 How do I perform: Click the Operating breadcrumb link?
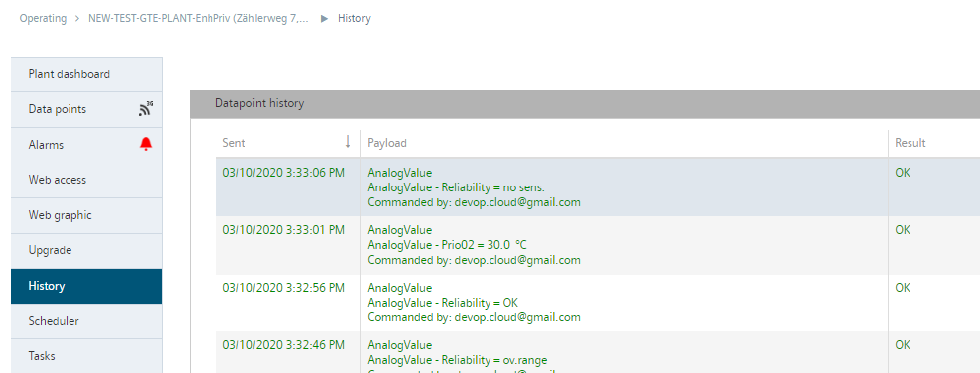[x=43, y=19]
